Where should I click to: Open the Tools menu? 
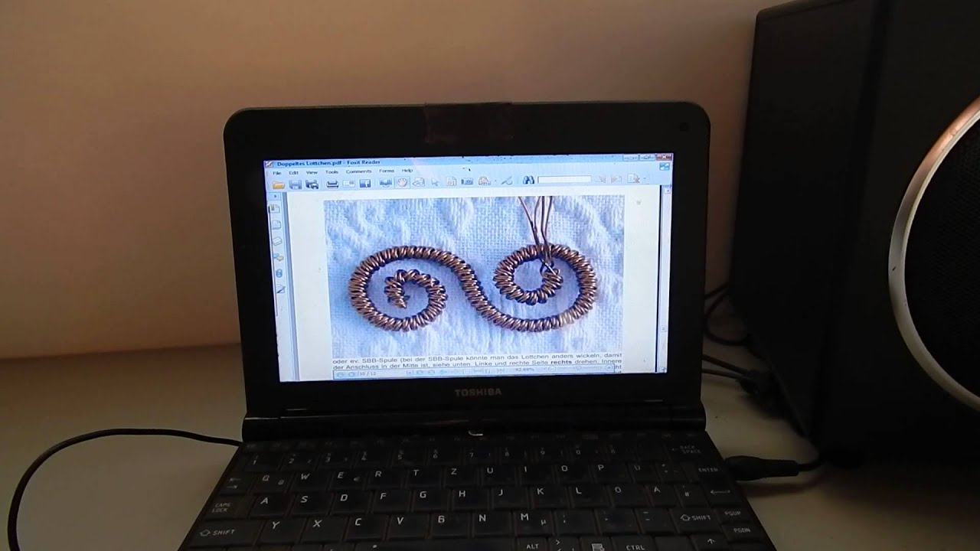pos(332,171)
